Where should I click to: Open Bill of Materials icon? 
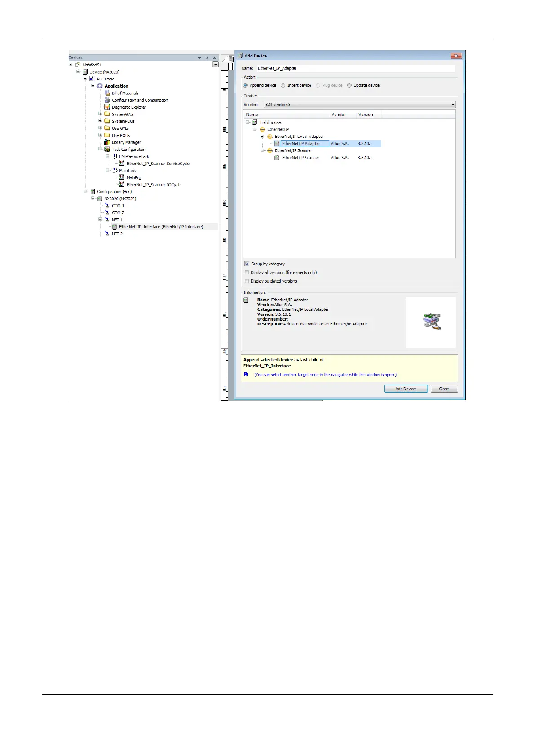(x=107, y=93)
